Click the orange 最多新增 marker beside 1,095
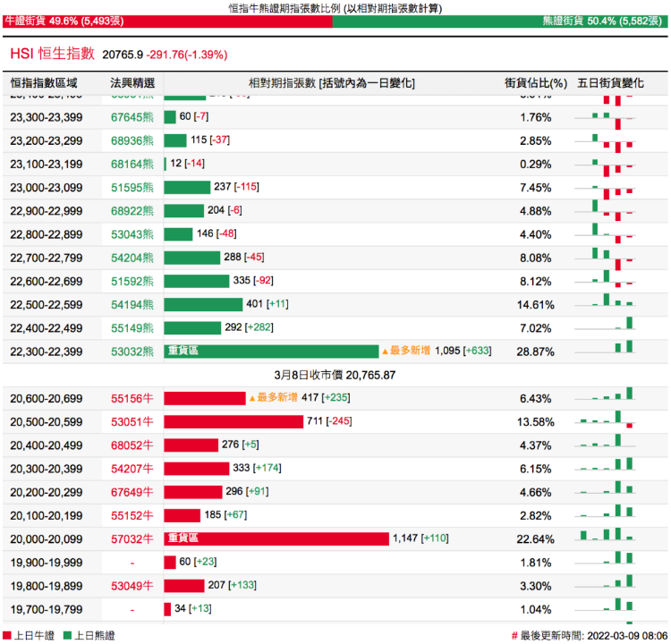 tap(406, 351)
